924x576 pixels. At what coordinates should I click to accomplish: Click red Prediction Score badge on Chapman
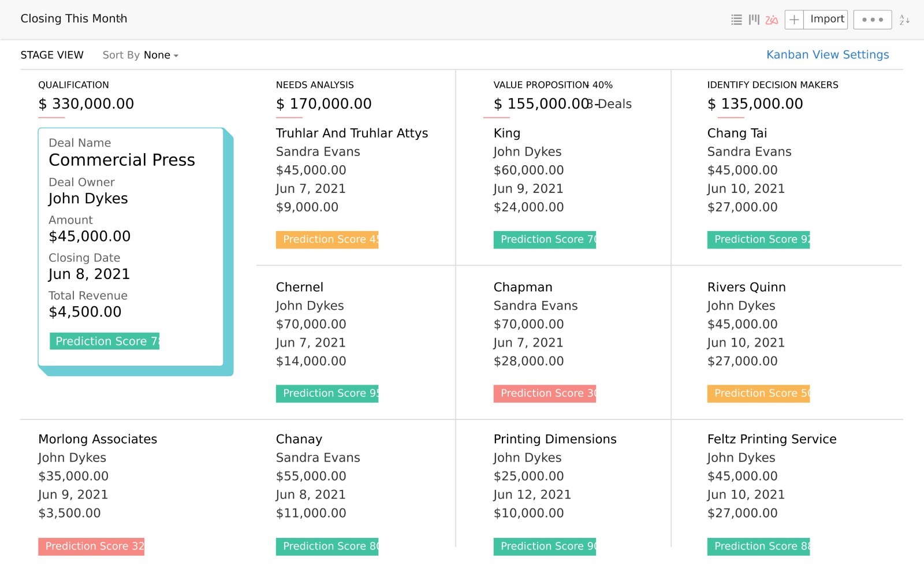[x=545, y=393]
